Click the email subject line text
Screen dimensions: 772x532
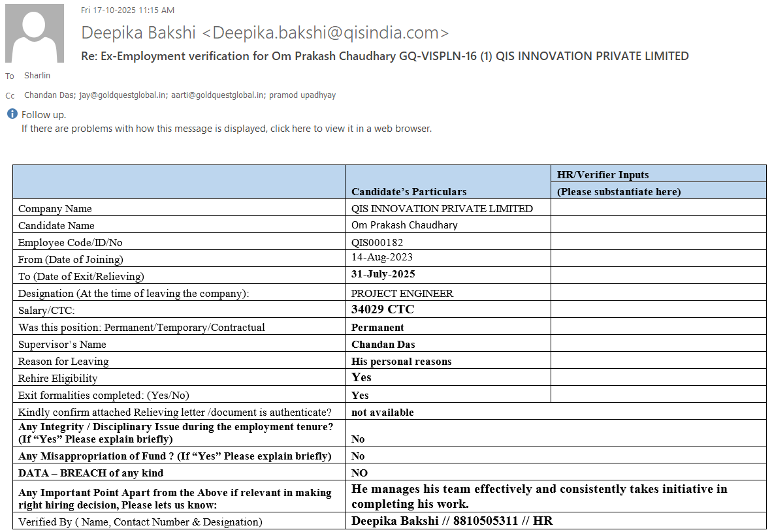pos(385,56)
